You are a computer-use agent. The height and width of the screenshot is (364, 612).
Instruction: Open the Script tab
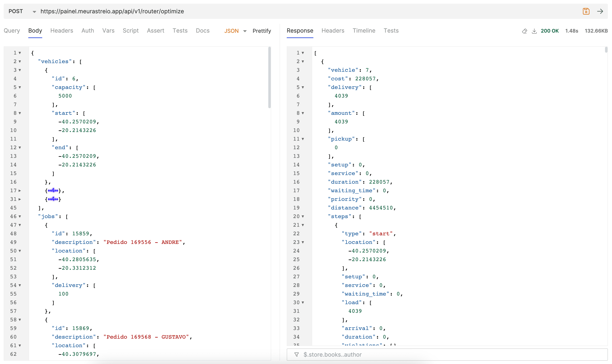tap(131, 31)
